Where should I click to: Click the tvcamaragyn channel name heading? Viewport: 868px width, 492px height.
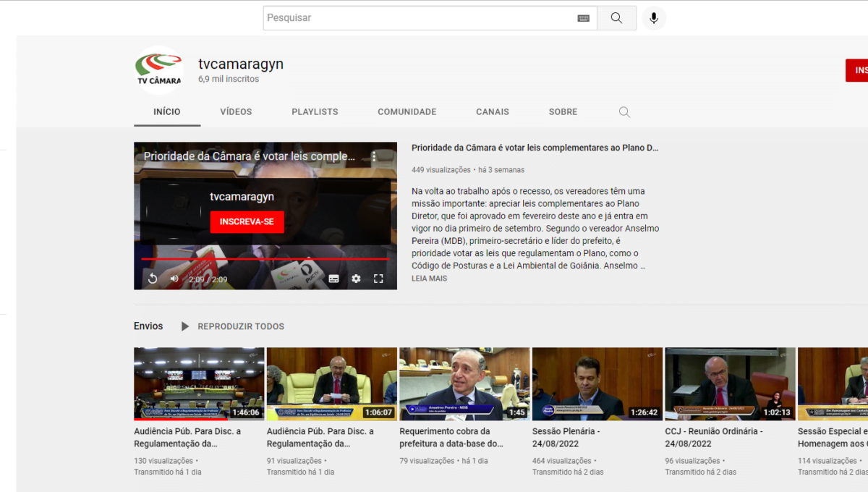[x=241, y=64]
